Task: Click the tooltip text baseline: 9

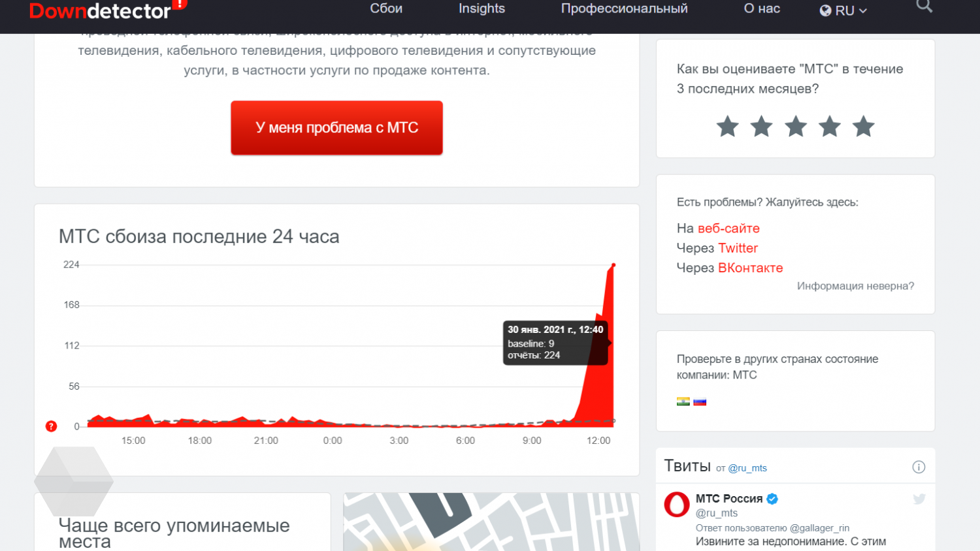Action: click(531, 343)
